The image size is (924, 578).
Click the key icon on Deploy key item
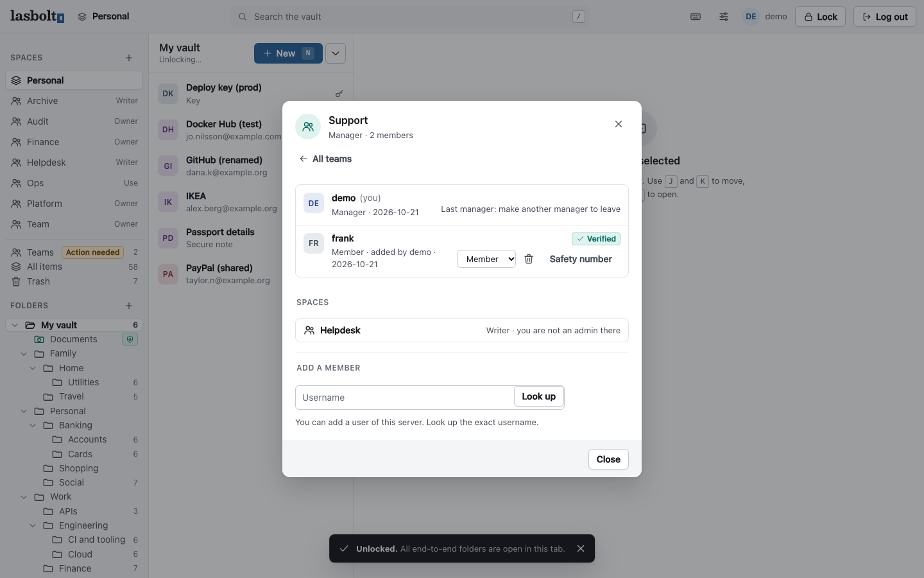click(339, 94)
